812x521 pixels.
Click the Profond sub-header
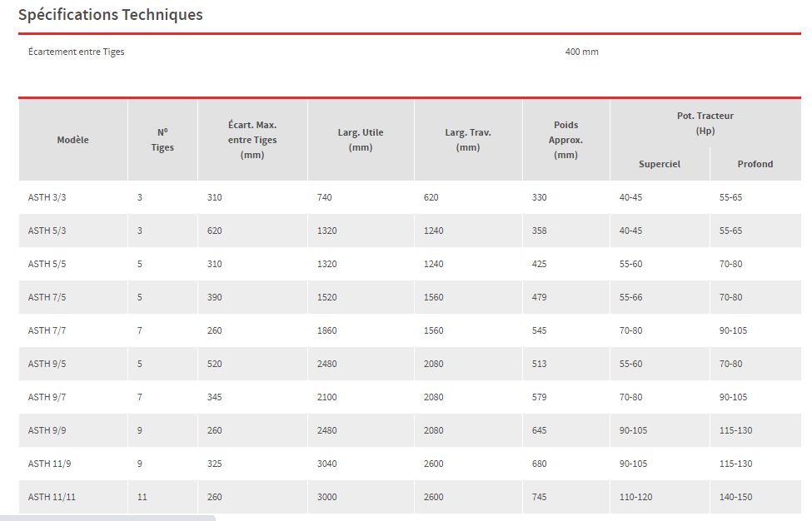(x=755, y=164)
